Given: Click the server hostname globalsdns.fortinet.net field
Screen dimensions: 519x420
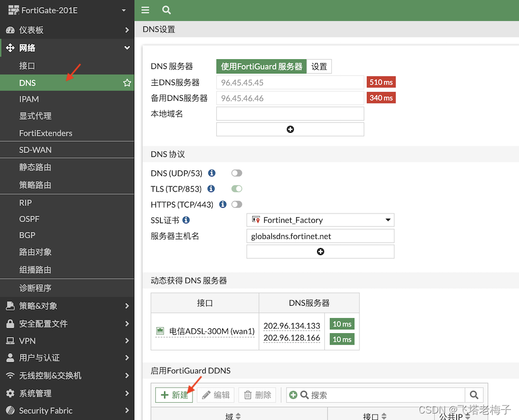Looking at the screenshot, I should pyautogui.click(x=320, y=236).
